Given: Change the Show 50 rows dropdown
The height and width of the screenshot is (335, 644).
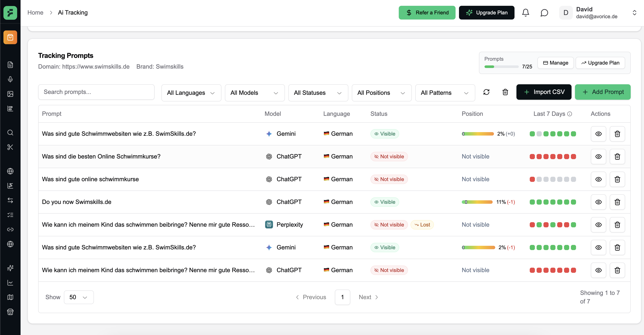Looking at the screenshot, I should pyautogui.click(x=78, y=297).
